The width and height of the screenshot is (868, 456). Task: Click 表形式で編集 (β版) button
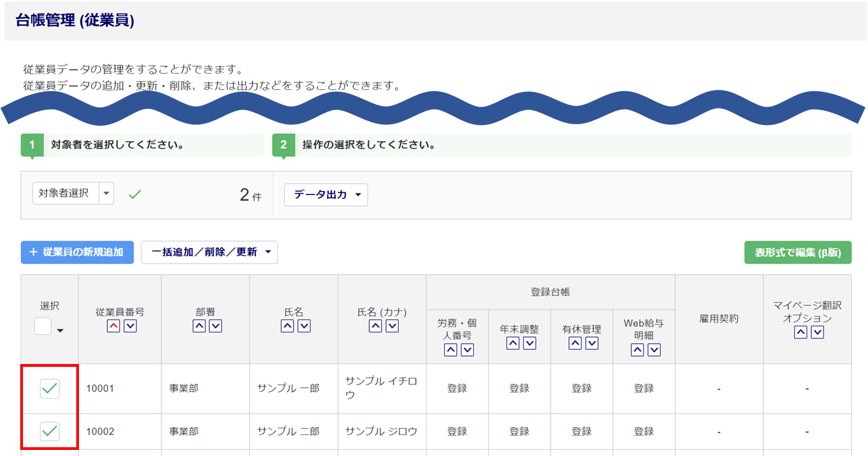(x=797, y=252)
